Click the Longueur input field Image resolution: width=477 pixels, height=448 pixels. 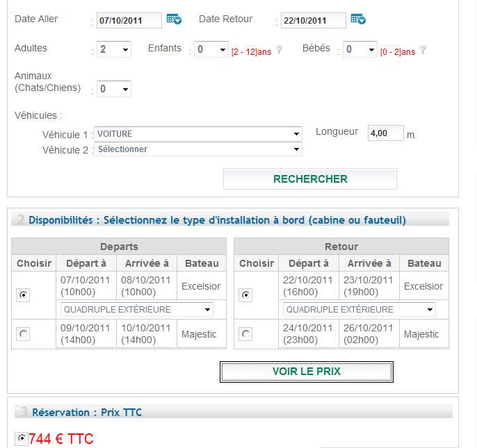click(x=385, y=133)
